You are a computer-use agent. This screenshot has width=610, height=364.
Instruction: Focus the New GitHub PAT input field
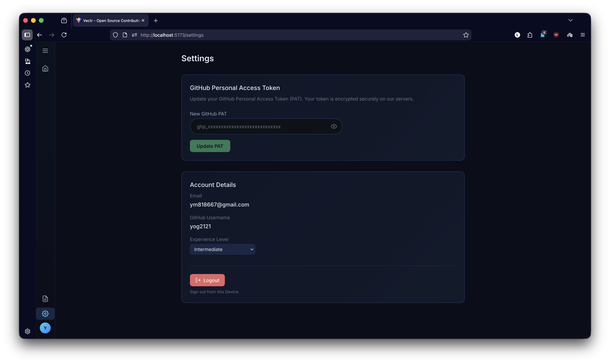click(260, 127)
